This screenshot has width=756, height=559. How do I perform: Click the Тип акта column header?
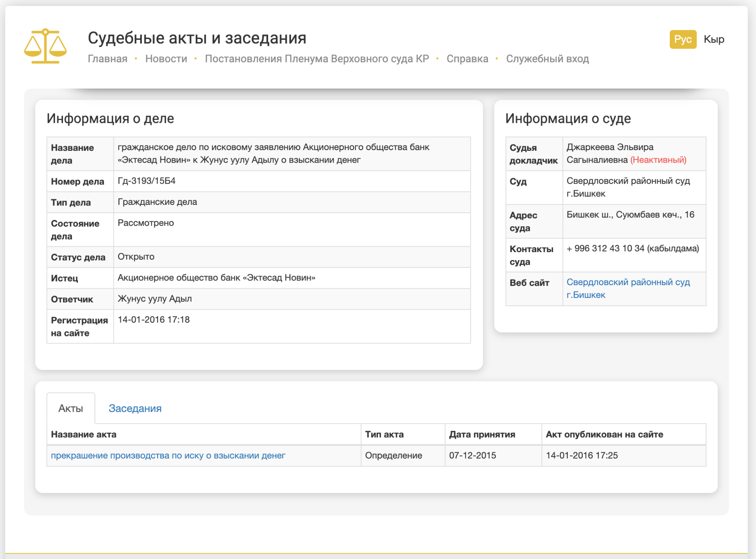[384, 434]
